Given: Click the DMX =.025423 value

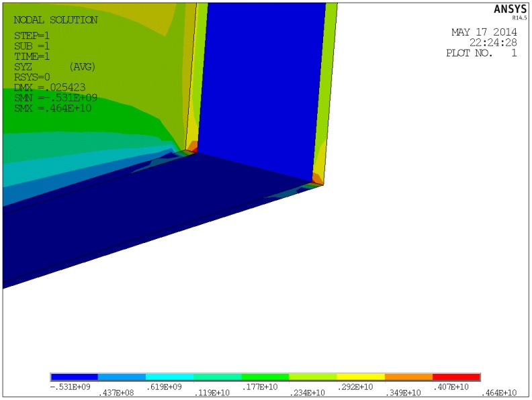Looking at the screenshot, I should point(50,87).
